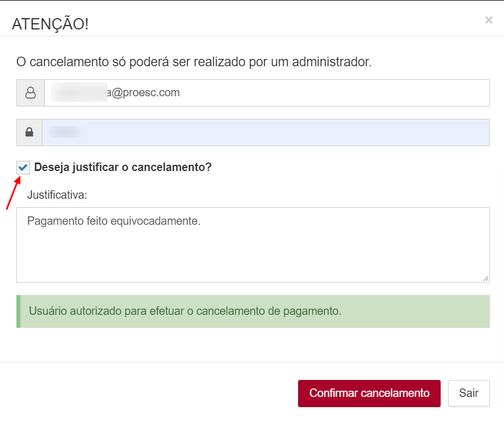Image resolution: width=504 pixels, height=423 pixels.
Task: Close the ATENÇÃO dialog with the X
Action: pyautogui.click(x=489, y=20)
